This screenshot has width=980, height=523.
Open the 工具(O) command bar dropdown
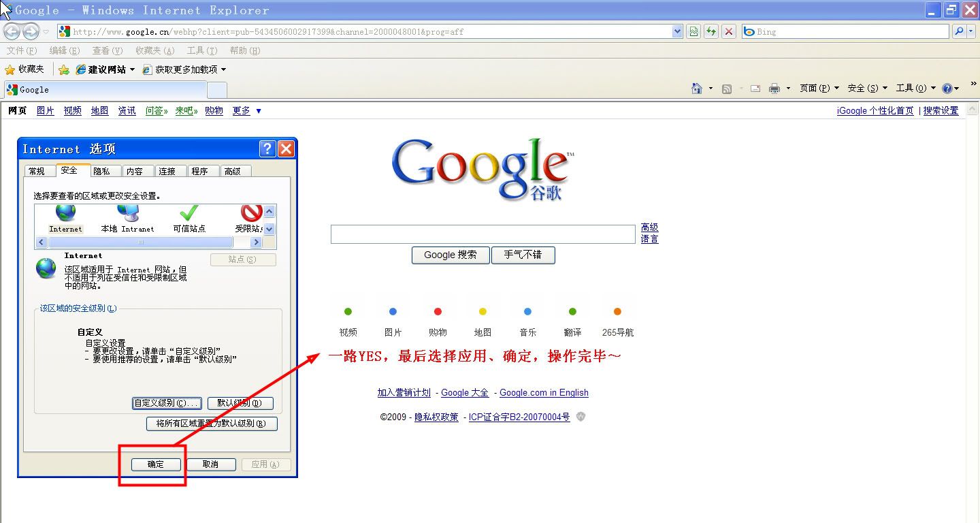[916, 89]
